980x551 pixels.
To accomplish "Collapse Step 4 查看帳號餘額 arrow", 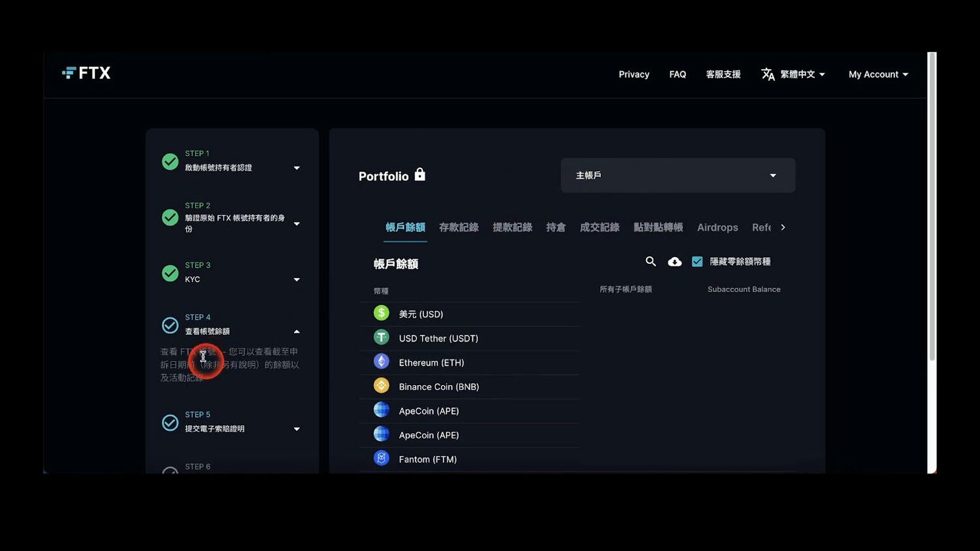I will (x=297, y=332).
